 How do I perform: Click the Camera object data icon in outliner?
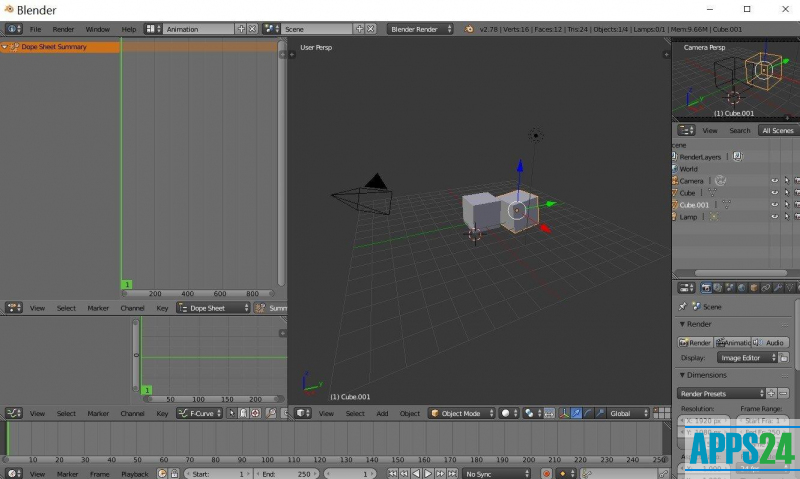click(x=720, y=181)
